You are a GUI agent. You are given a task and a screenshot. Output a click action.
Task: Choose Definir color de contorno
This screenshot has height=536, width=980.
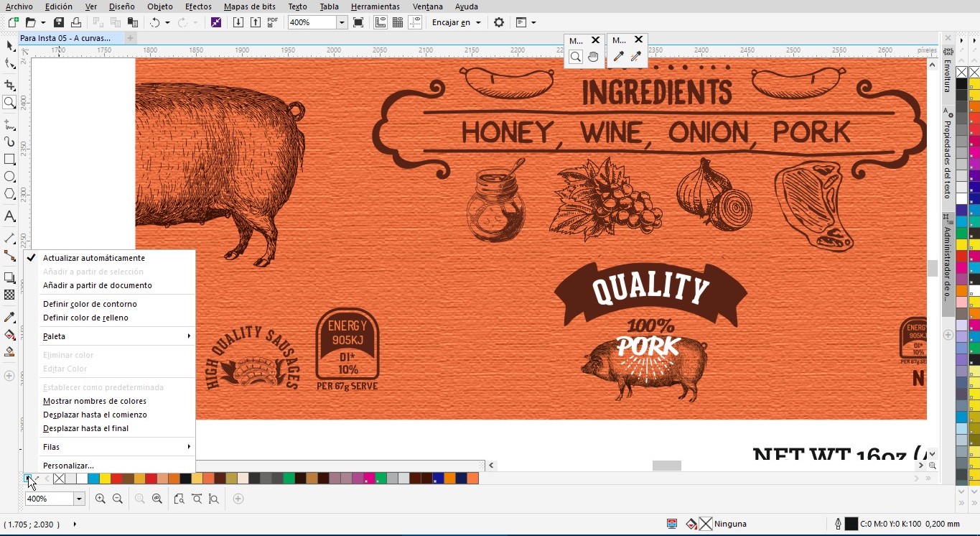[x=90, y=304]
